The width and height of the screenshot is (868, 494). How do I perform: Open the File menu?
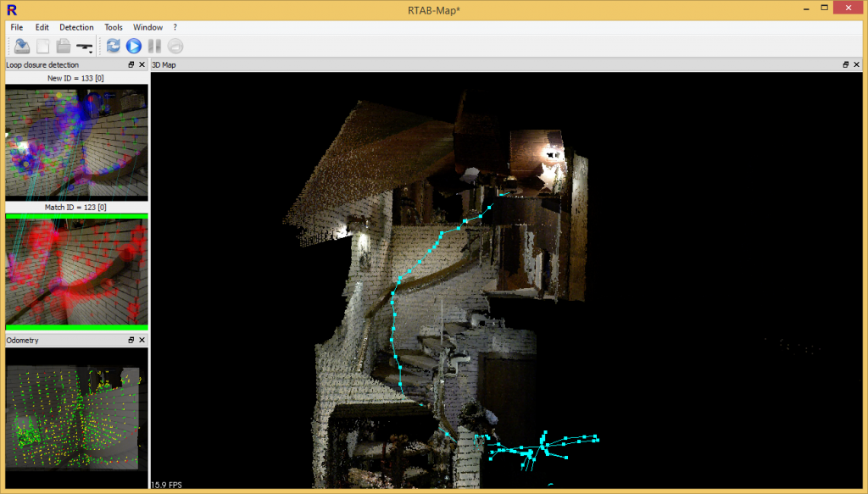pyautogui.click(x=15, y=26)
